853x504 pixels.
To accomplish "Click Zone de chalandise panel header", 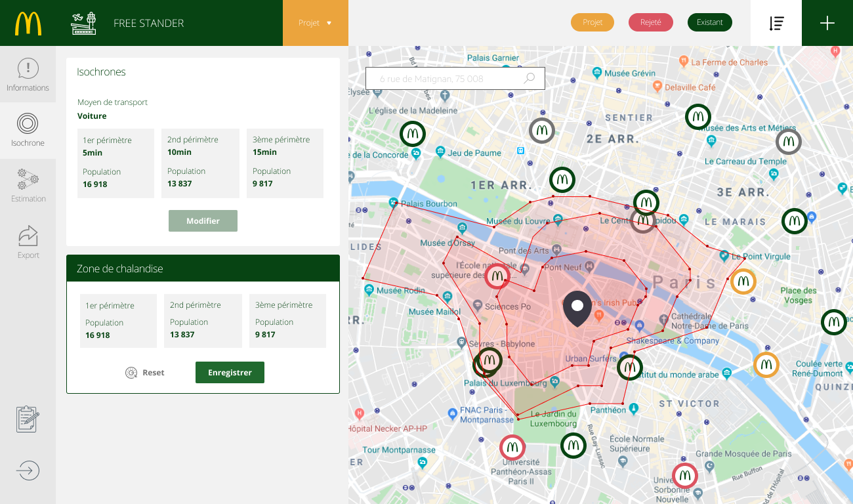I will click(x=203, y=268).
